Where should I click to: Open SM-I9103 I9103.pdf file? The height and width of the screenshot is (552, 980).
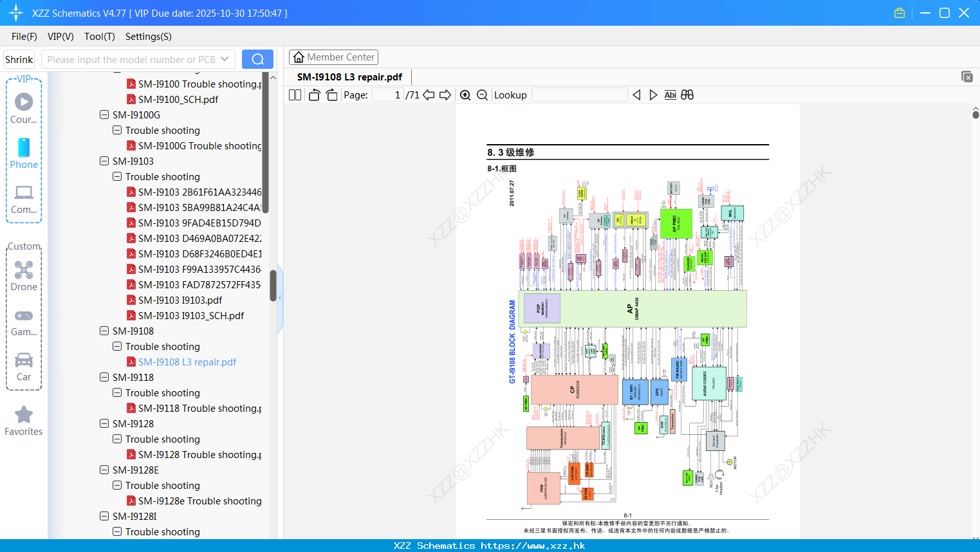pos(180,300)
